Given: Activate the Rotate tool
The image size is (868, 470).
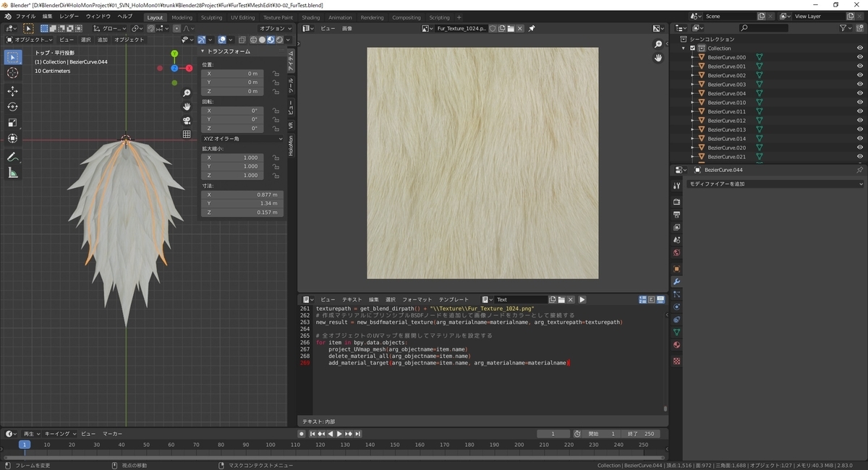Looking at the screenshot, I should (x=13, y=107).
